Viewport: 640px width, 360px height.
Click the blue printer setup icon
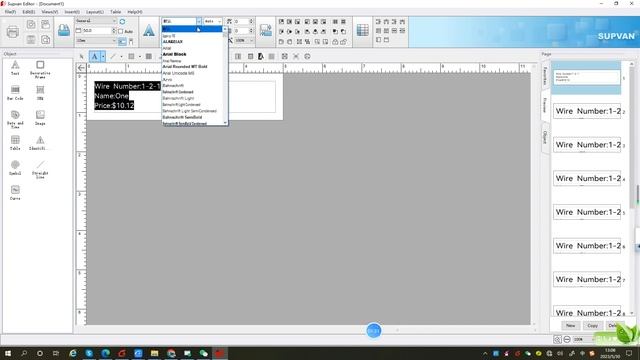coord(64,30)
